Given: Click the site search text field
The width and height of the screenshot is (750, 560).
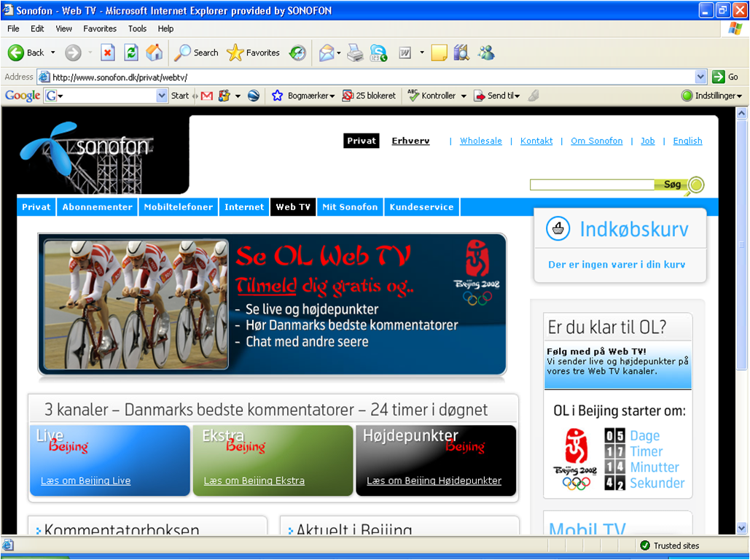Looking at the screenshot, I should [x=592, y=184].
